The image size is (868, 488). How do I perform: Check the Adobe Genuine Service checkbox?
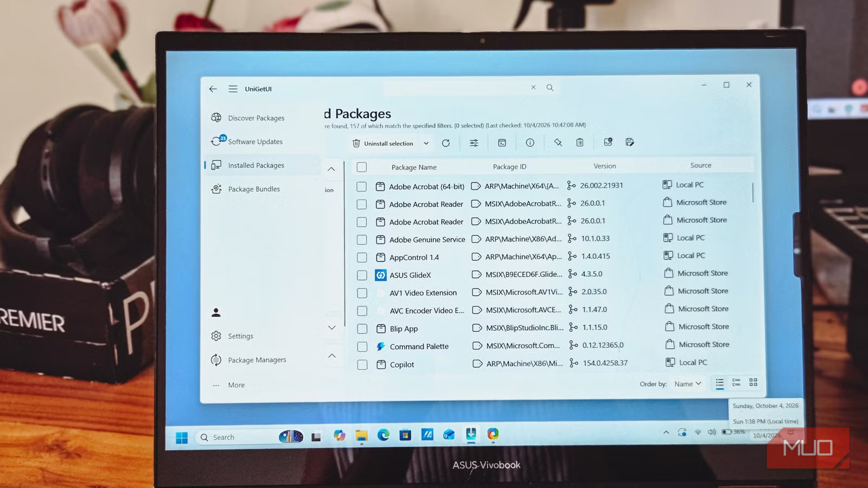[x=362, y=240]
